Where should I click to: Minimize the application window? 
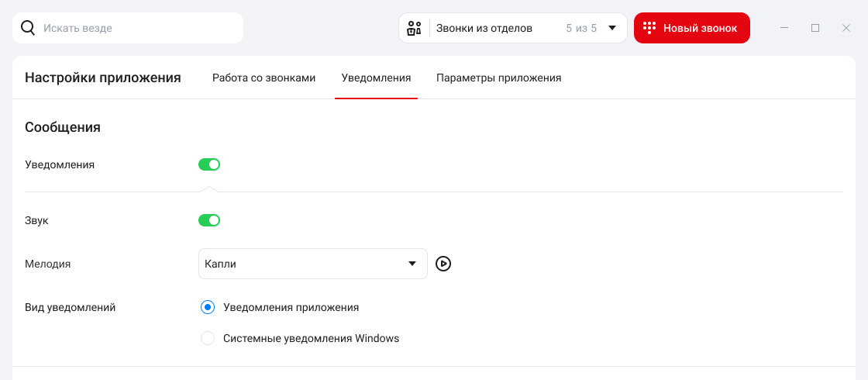pyautogui.click(x=784, y=28)
